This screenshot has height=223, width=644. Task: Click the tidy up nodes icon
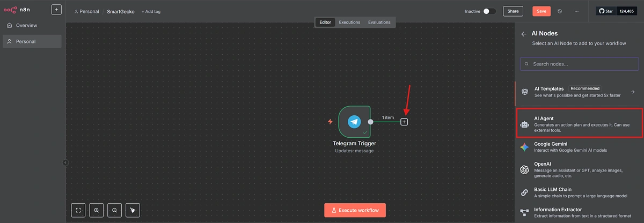click(133, 210)
